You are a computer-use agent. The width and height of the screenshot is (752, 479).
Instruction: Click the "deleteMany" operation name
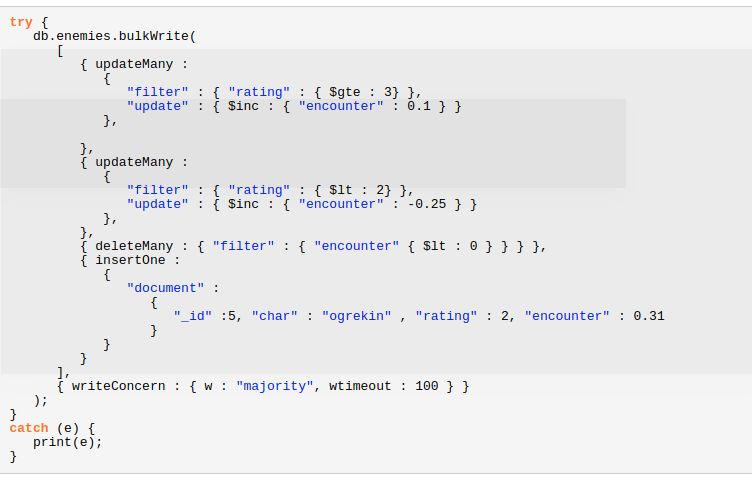[x=134, y=246]
